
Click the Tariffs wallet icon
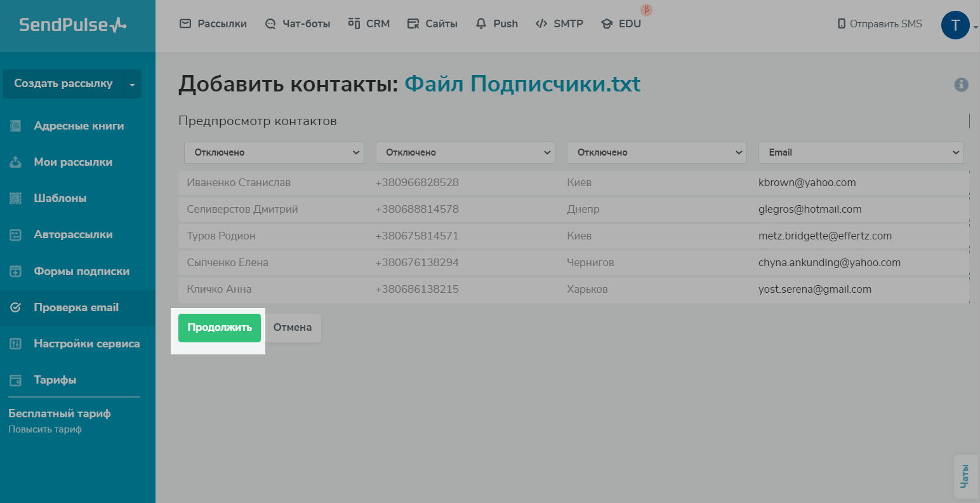(x=16, y=380)
